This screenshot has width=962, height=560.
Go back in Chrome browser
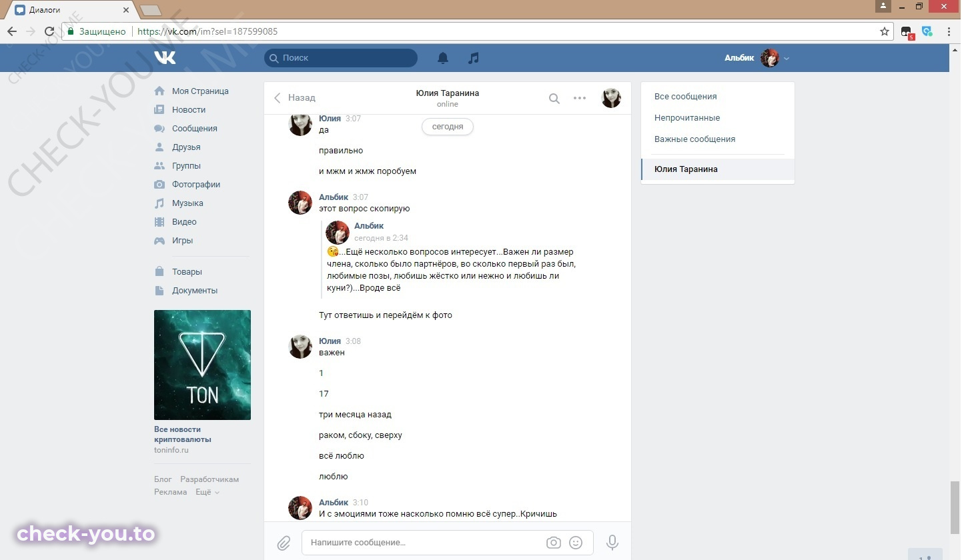pyautogui.click(x=11, y=31)
